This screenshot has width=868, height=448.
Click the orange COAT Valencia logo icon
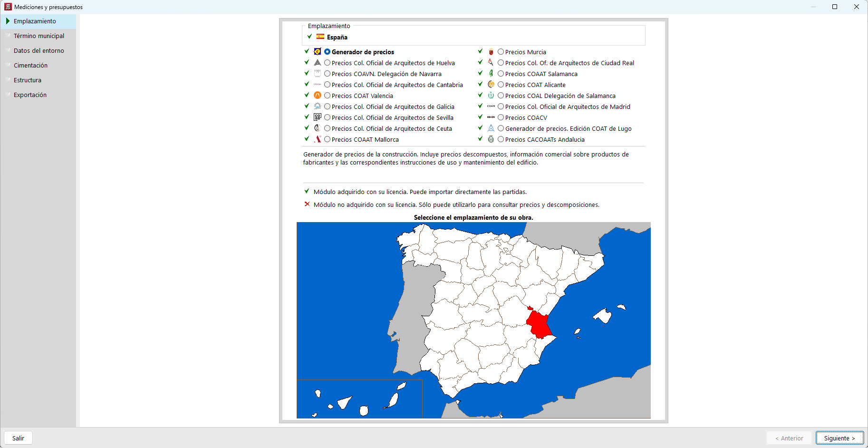(318, 95)
